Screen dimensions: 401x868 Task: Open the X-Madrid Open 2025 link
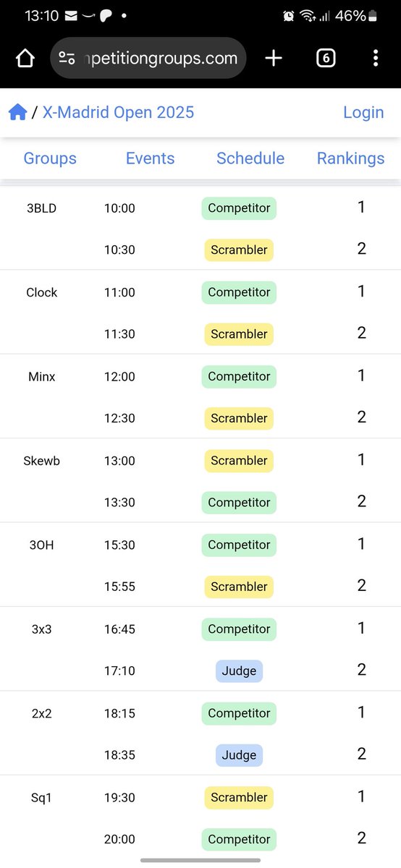118,112
